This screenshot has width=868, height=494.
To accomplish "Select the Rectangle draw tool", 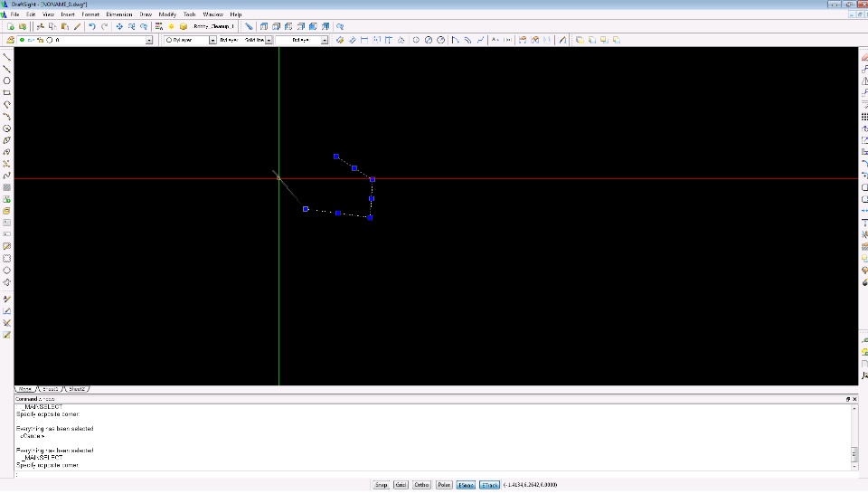I will [x=6, y=93].
